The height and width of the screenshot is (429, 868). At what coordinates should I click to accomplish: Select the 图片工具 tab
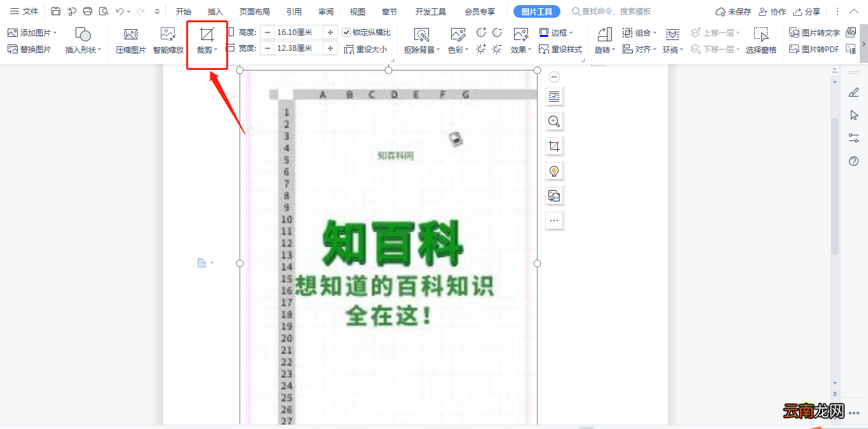coord(537,11)
